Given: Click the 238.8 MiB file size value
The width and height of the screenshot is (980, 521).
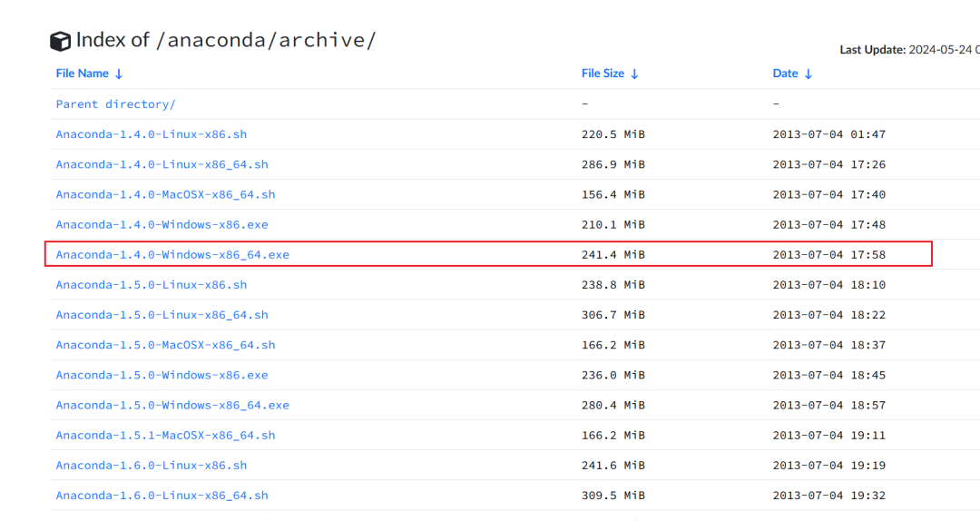Looking at the screenshot, I should coord(613,285).
